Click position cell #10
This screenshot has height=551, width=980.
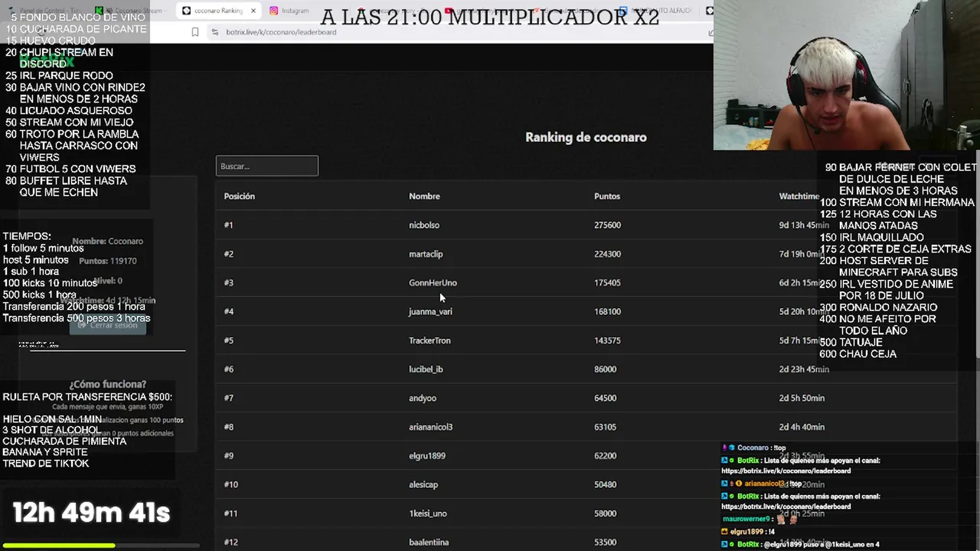tap(230, 484)
